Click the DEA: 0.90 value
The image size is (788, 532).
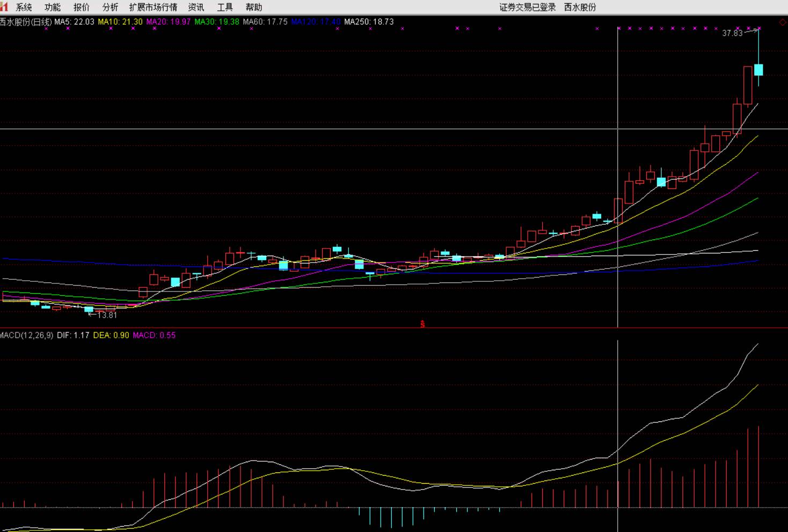(x=111, y=335)
